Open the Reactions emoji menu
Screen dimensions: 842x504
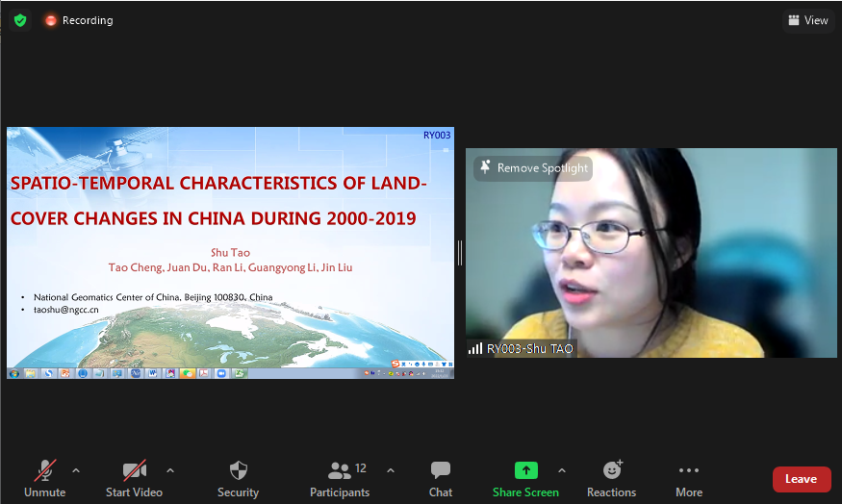tap(611, 477)
